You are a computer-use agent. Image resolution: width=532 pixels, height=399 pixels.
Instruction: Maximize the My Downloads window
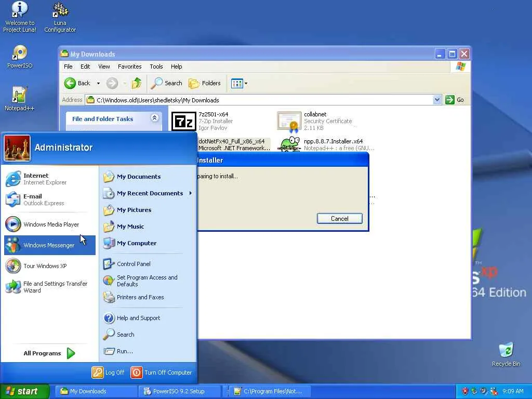[452, 54]
